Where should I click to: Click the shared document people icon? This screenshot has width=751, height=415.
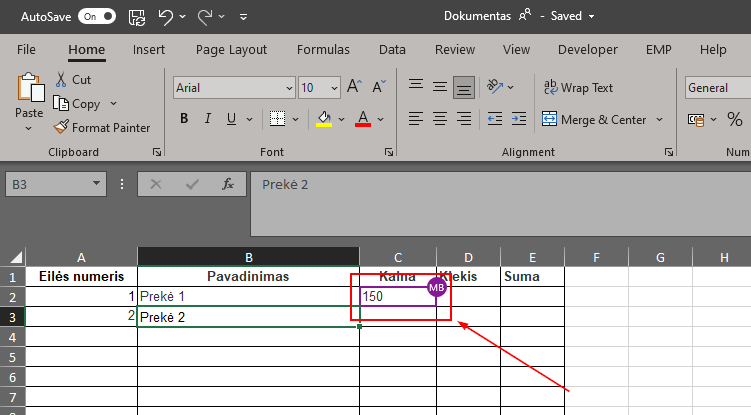click(x=525, y=15)
